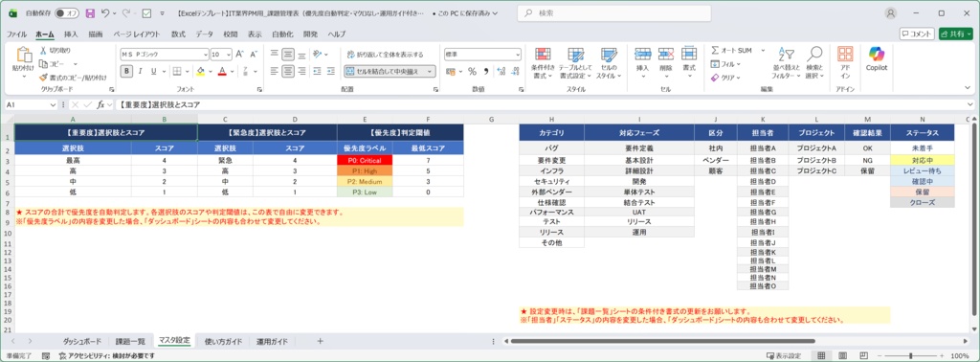The width and height of the screenshot is (980, 362).
Task: Click the 表示設定 status bar button
Action: 784,355
